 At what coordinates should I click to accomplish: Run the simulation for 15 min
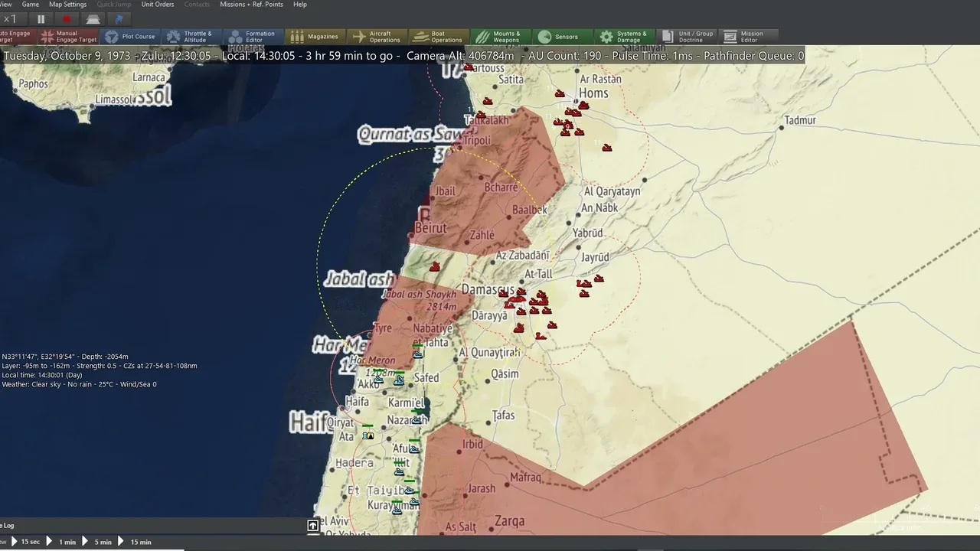click(x=135, y=542)
